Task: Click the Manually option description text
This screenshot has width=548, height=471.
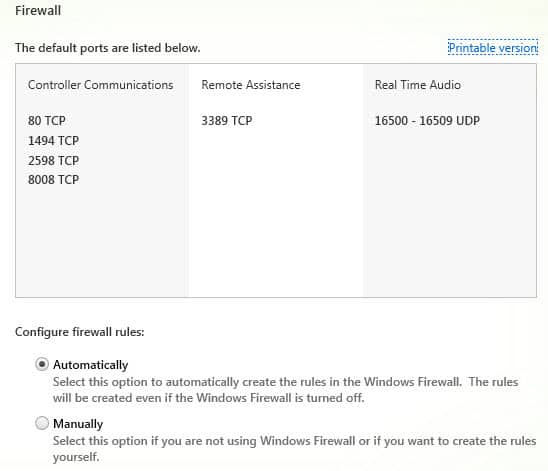Action: (294, 449)
